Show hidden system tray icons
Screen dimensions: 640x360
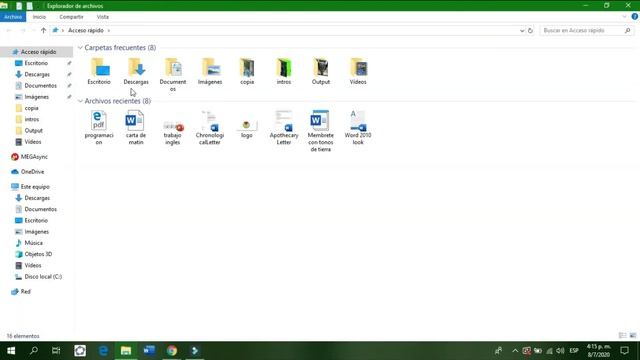pos(515,351)
